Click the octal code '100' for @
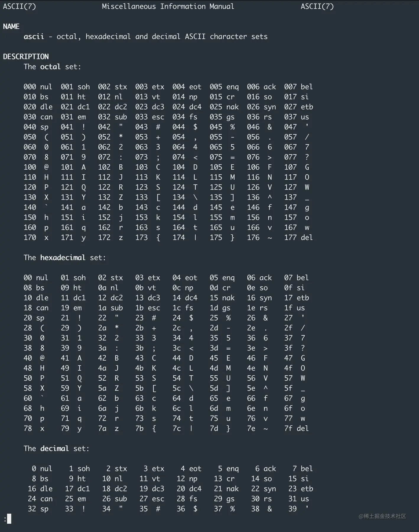 coord(30,167)
